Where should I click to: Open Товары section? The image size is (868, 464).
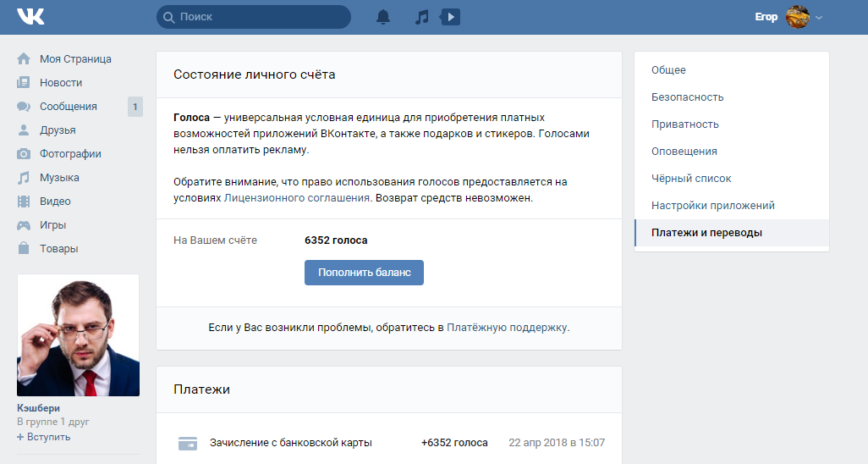[x=58, y=248]
